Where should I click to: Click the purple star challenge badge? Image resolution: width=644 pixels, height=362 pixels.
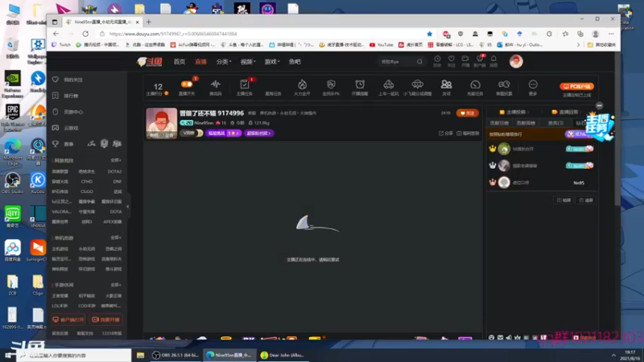[x=224, y=133]
